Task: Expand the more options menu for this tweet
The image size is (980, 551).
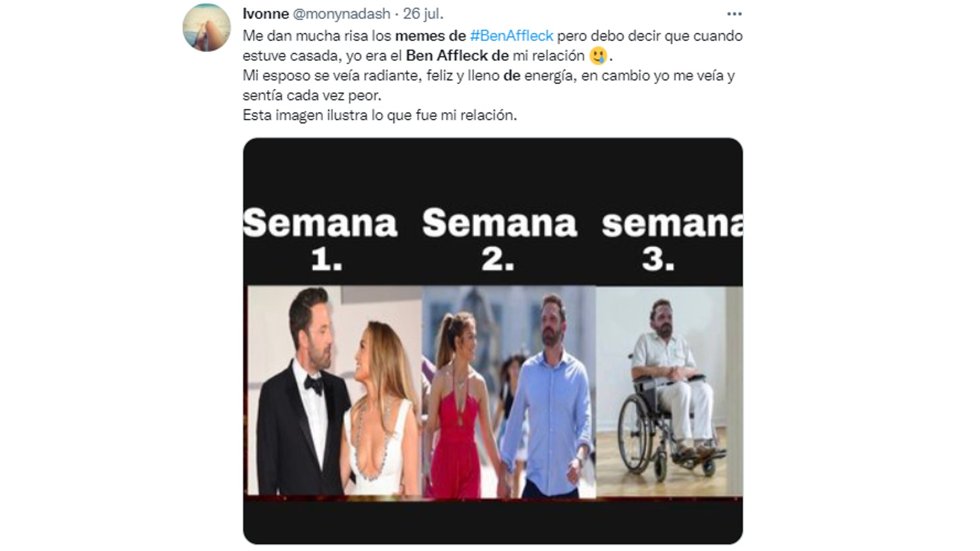Action: [736, 15]
